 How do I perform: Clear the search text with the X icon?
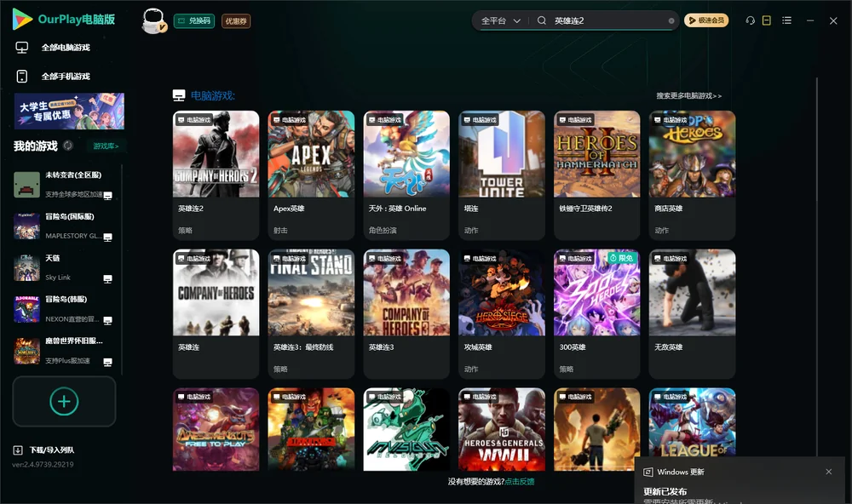(671, 21)
